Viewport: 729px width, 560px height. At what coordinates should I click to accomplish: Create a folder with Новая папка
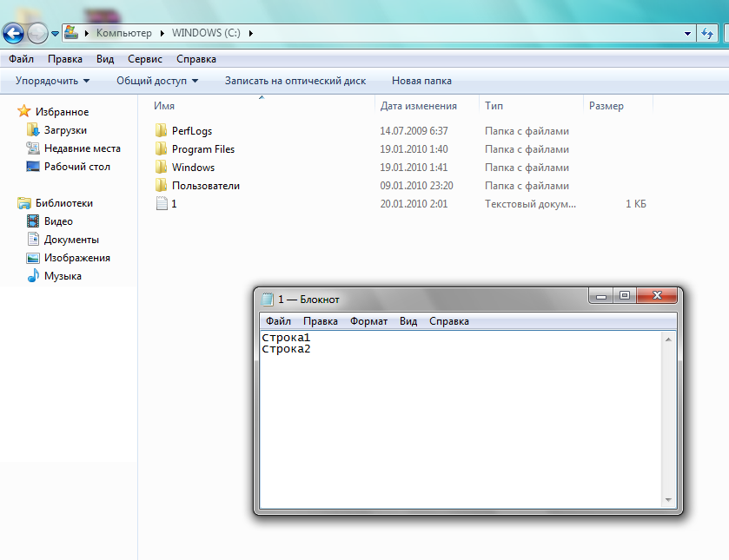click(x=421, y=81)
